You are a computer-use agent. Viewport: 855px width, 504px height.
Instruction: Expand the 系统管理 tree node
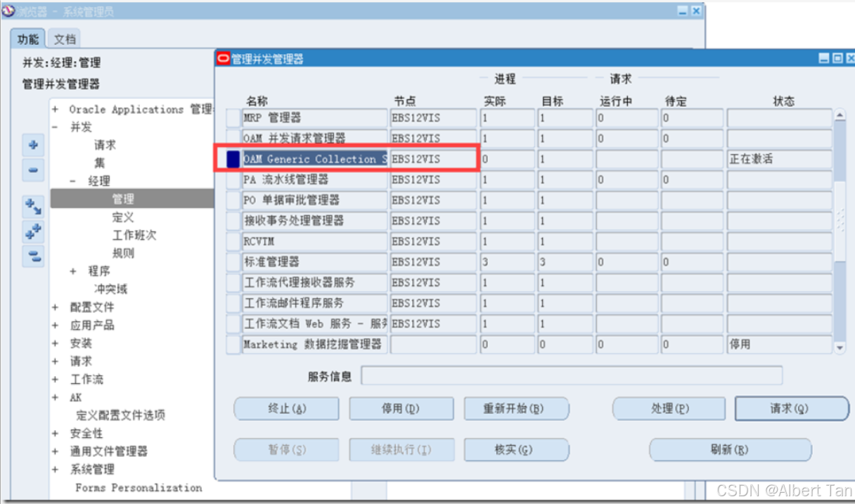point(55,470)
